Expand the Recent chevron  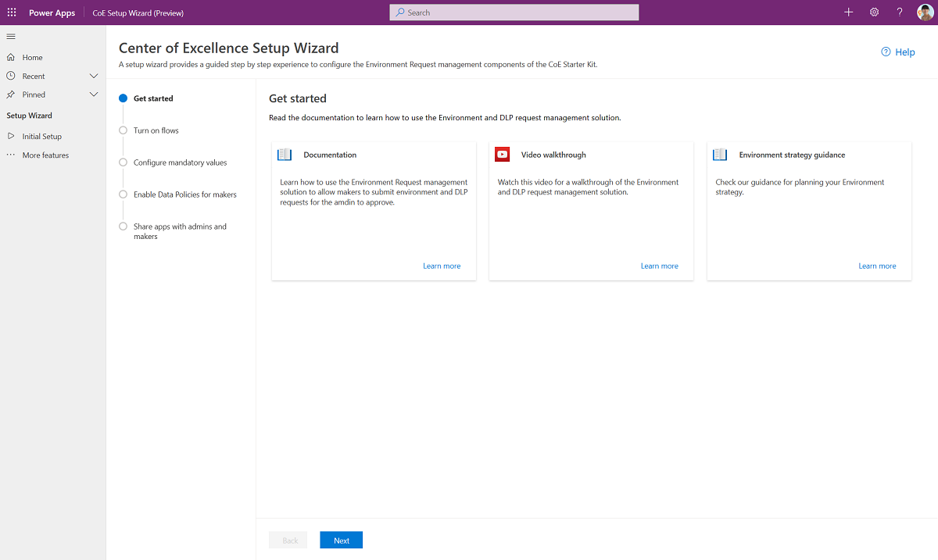tap(94, 76)
